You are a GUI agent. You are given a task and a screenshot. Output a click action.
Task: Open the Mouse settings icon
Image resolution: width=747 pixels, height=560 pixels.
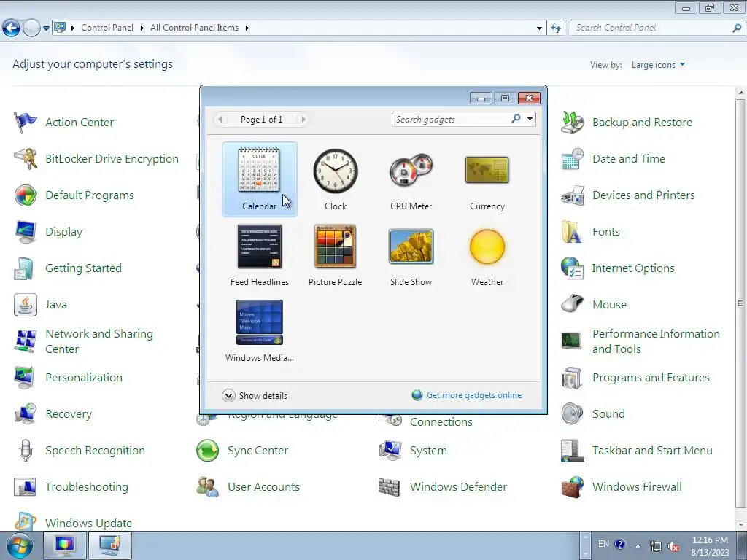572,305
